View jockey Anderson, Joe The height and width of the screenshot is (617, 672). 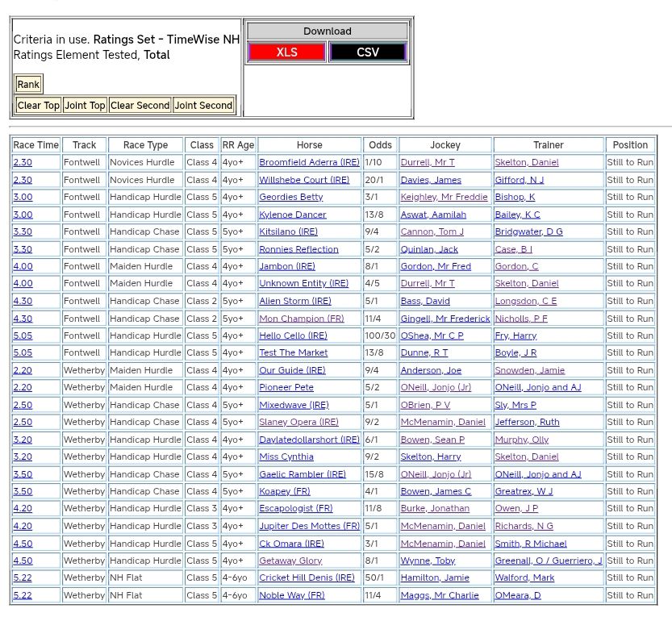(x=431, y=370)
